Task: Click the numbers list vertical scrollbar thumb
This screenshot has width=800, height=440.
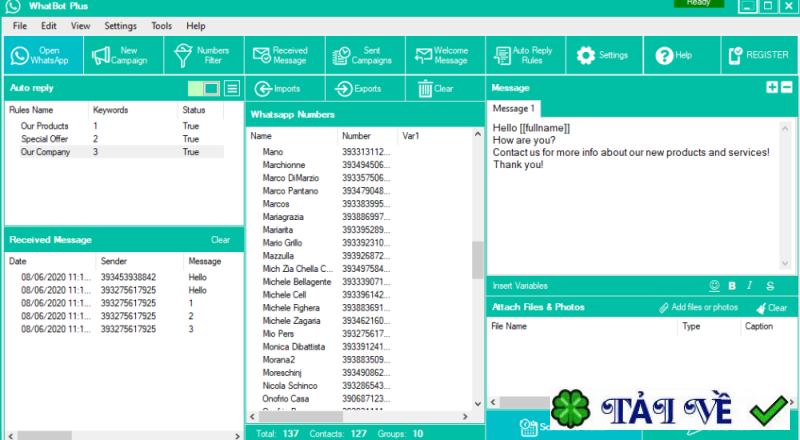Action: tap(478, 260)
